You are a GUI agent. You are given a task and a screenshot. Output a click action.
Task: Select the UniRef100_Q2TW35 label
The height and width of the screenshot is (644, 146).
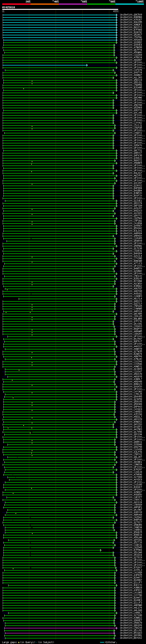coord(131,352)
